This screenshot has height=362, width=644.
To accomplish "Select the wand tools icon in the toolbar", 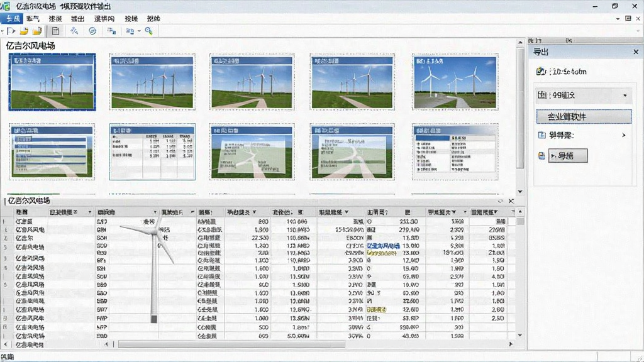I will coord(74,31).
